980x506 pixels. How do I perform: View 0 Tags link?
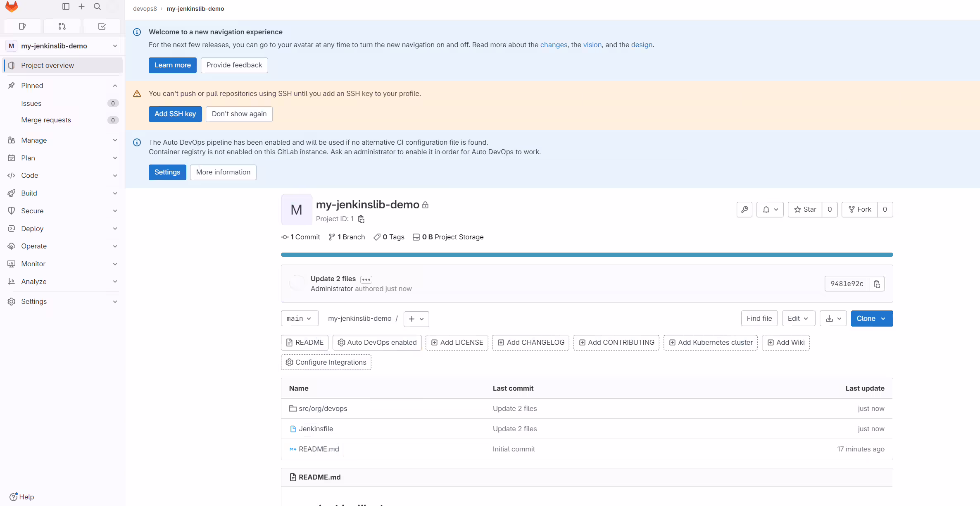[389, 237]
